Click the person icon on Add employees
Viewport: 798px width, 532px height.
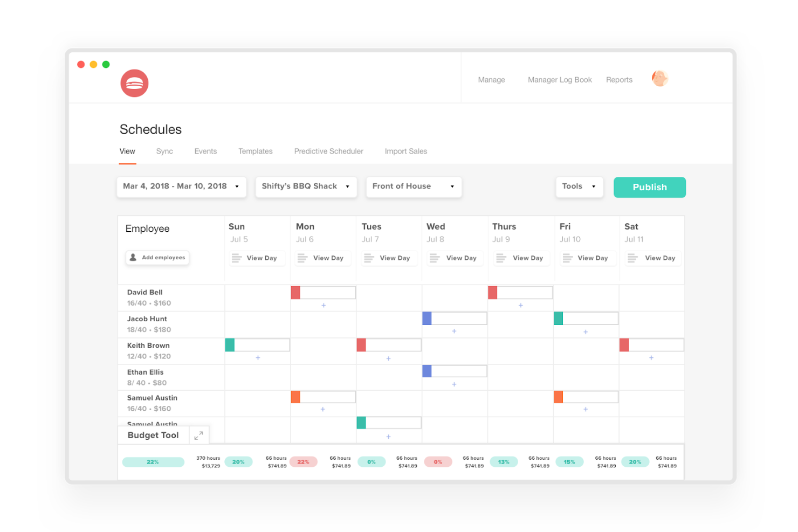click(x=133, y=257)
